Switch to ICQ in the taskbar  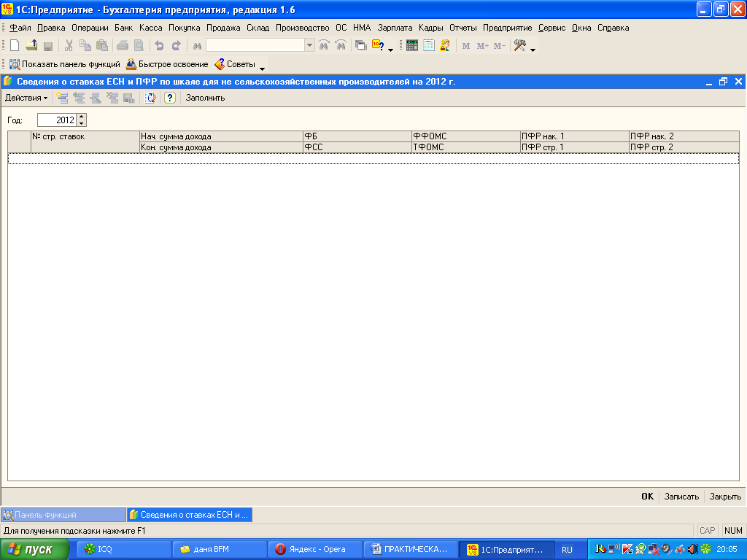pos(124,549)
